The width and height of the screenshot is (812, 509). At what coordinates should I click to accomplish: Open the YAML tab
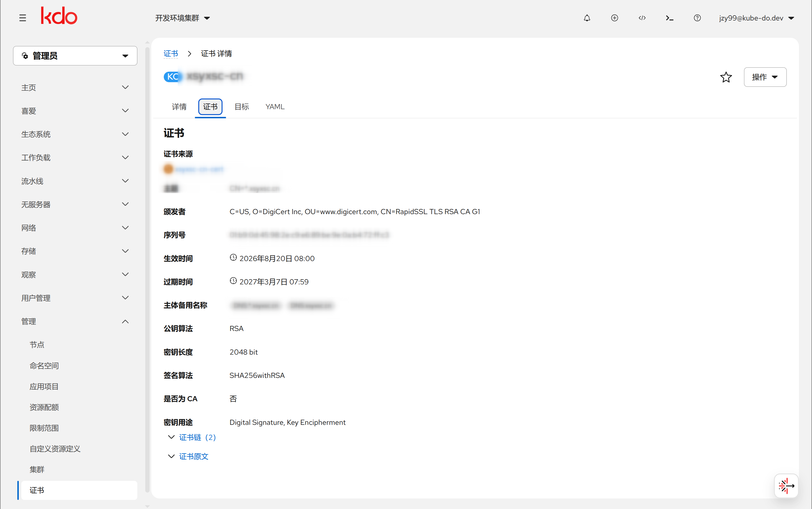click(275, 107)
